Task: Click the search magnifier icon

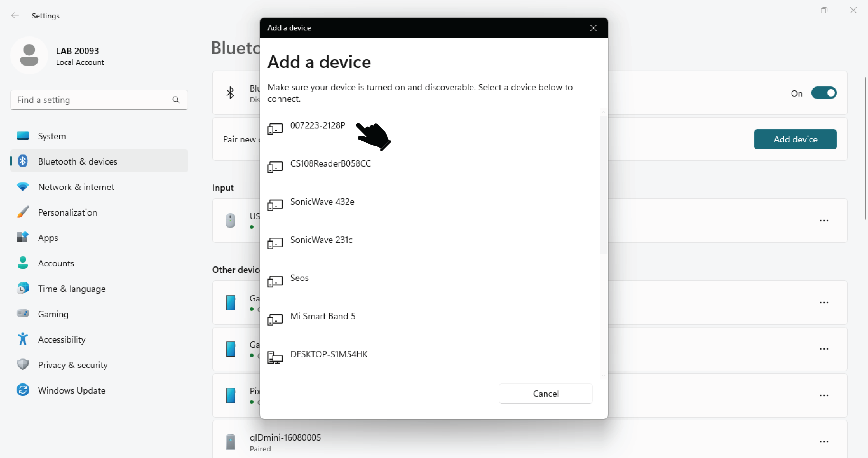Action: coord(175,100)
